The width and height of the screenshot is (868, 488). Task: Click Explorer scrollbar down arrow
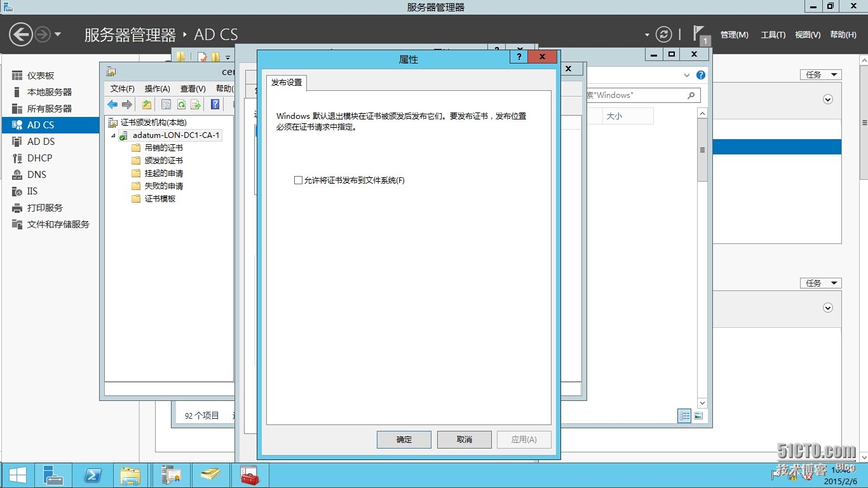click(x=702, y=403)
